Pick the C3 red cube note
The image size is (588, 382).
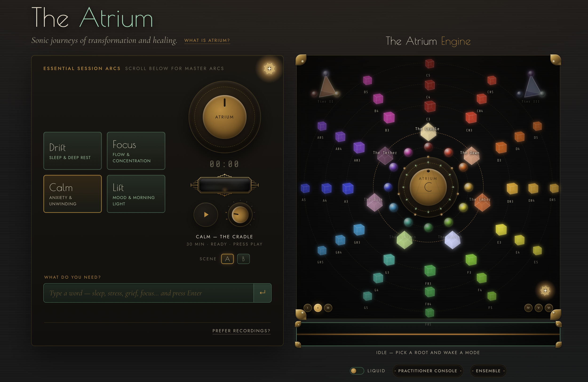coord(430,107)
